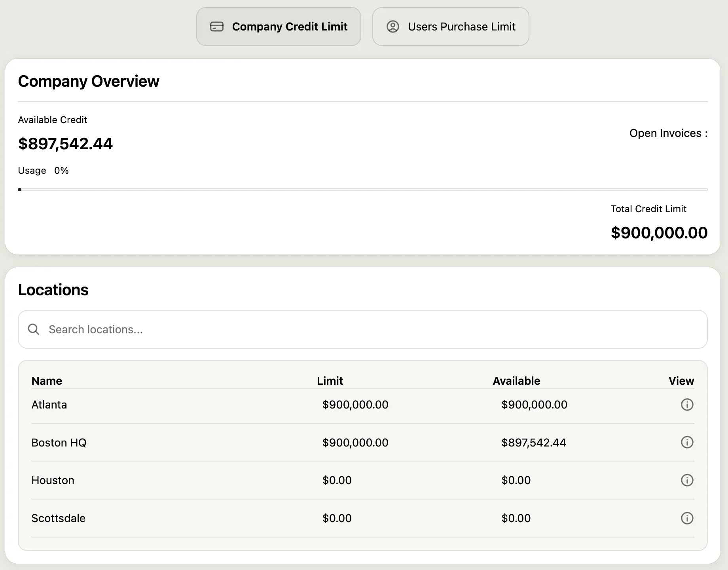Click Boston HQ's $897,542.44 available value
Image resolution: width=728 pixels, height=570 pixels.
tap(534, 443)
